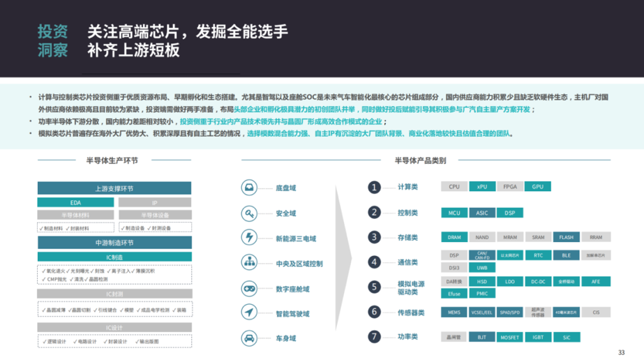Click the gray IP box

155,202
